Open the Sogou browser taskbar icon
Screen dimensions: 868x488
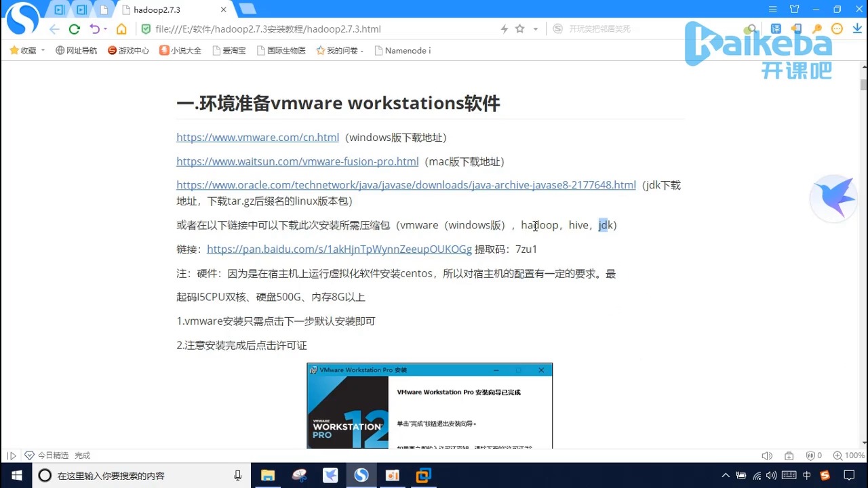(361, 475)
